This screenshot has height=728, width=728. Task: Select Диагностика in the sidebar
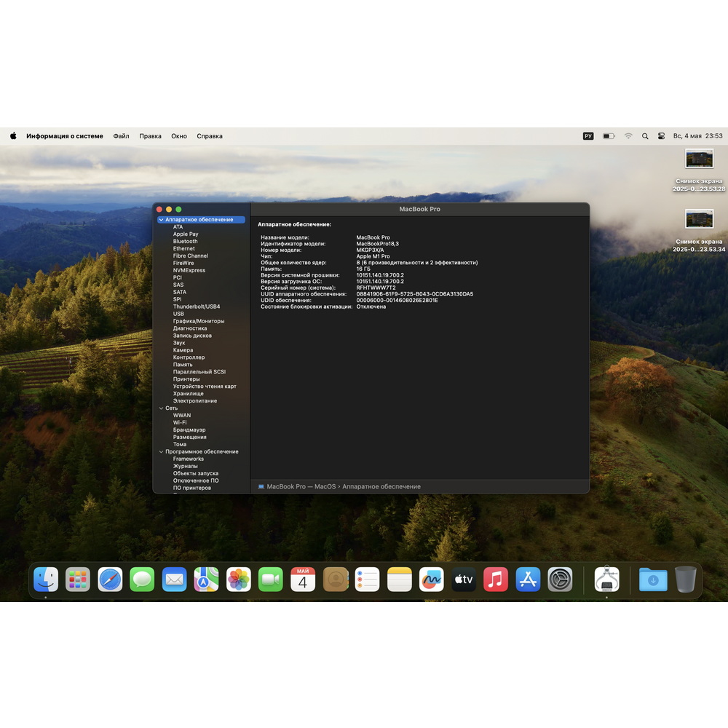click(x=190, y=328)
